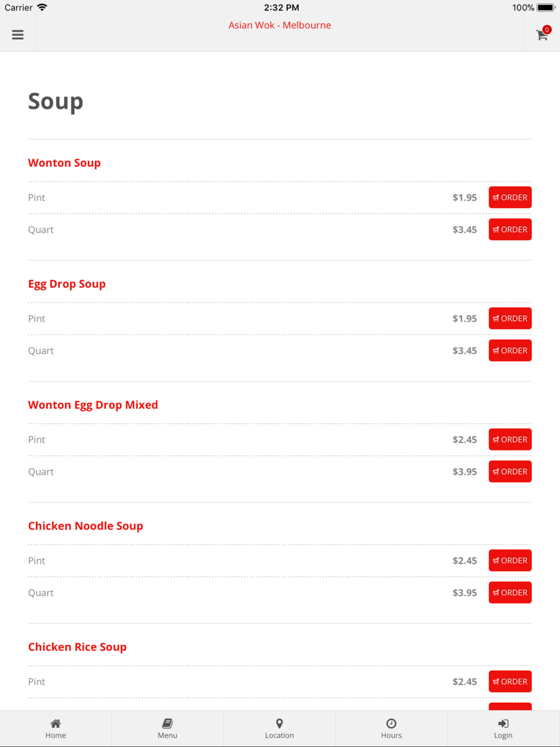Image resolution: width=560 pixels, height=747 pixels.
Task: Open the Login tab
Action: coord(503,729)
